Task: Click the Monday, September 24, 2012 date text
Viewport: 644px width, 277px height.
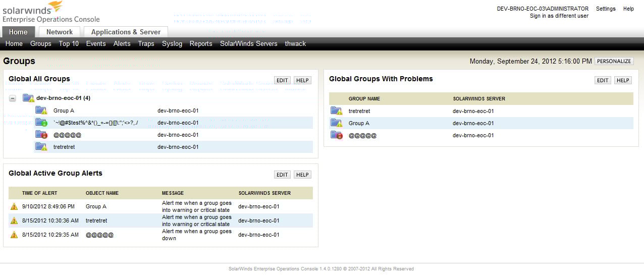Action: (x=531, y=61)
